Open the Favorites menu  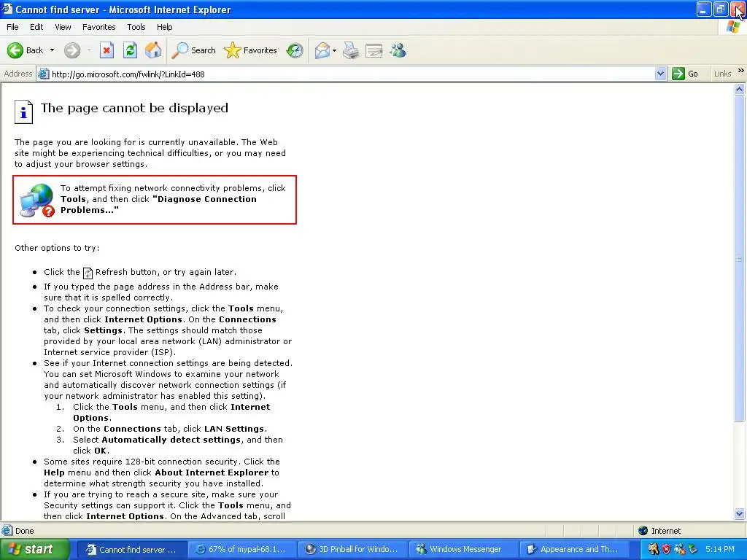click(x=98, y=27)
